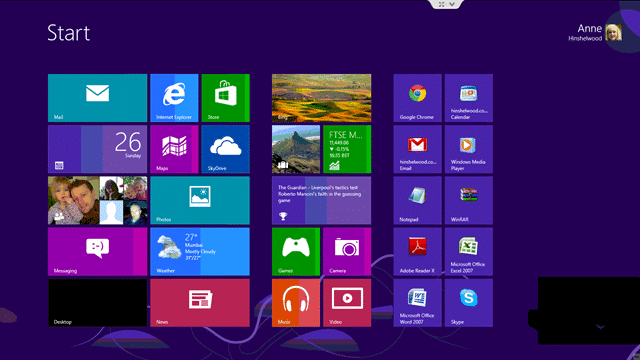The height and width of the screenshot is (360, 640).
Task: Open the Music tile
Action: coord(296,303)
